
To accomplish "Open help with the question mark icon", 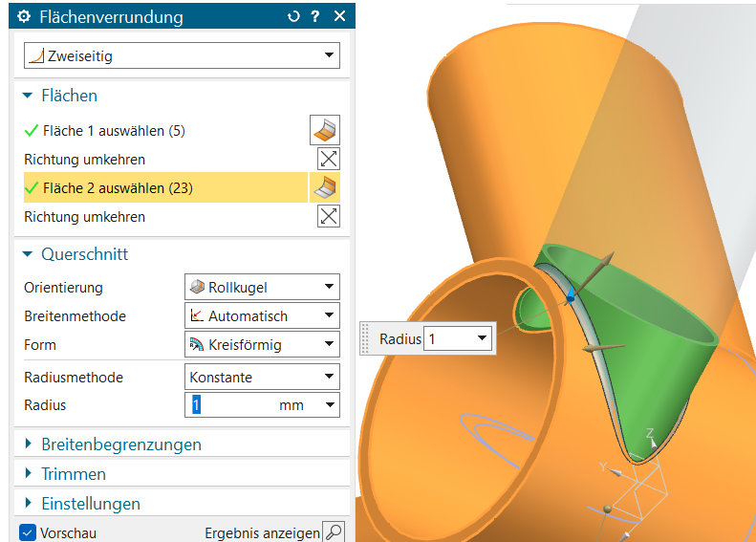I will pyautogui.click(x=315, y=16).
